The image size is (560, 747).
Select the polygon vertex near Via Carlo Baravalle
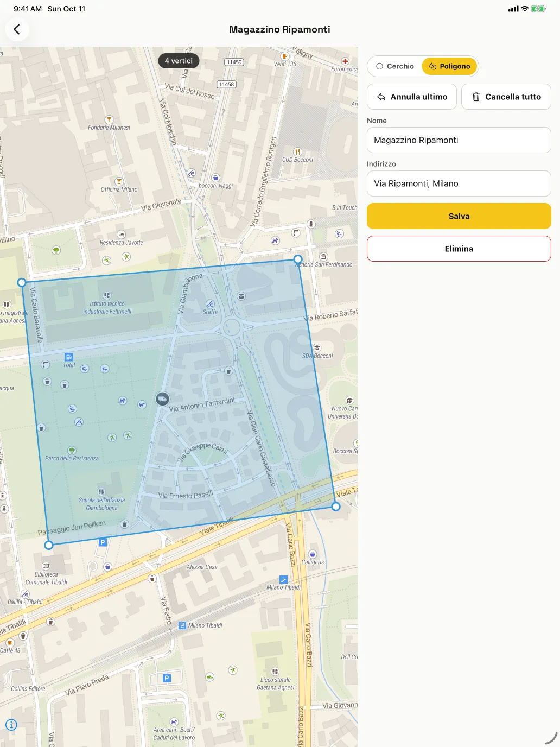[x=22, y=282]
